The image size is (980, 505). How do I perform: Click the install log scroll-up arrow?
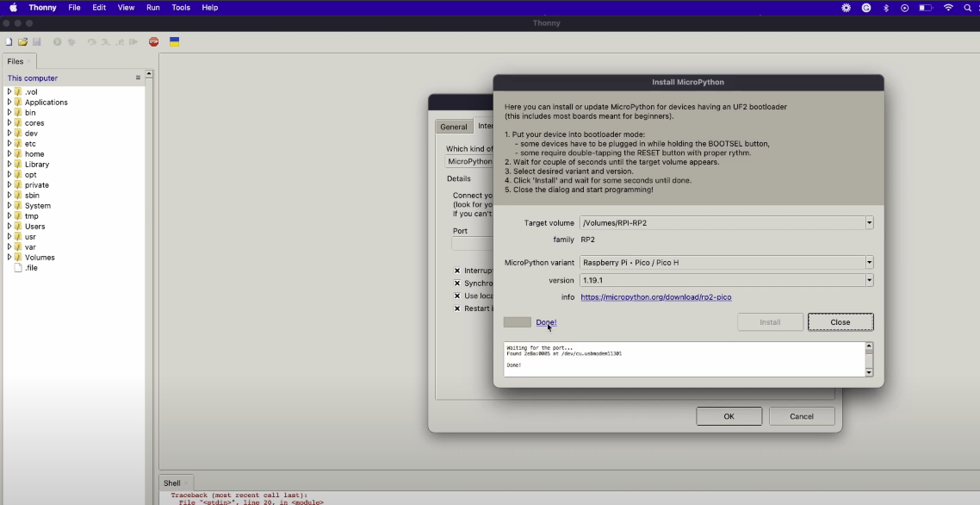pyautogui.click(x=869, y=346)
